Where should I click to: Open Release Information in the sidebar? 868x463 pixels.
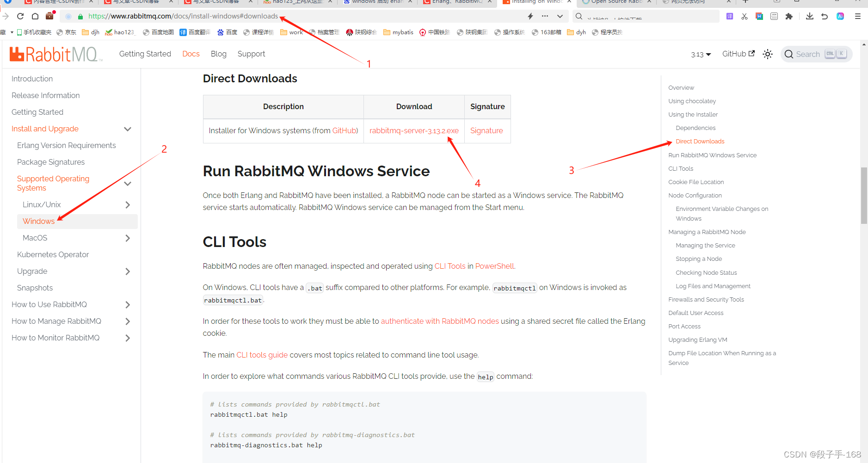tap(45, 95)
